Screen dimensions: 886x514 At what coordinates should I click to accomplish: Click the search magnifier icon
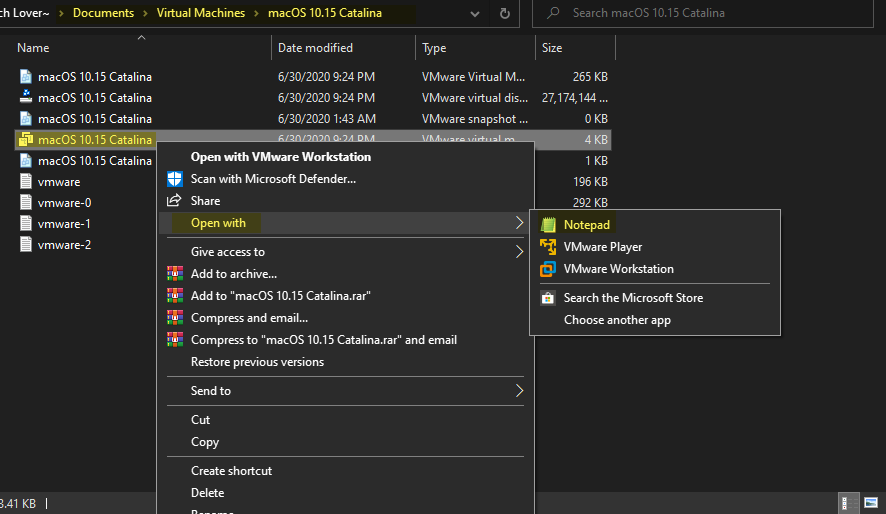(553, 12)
